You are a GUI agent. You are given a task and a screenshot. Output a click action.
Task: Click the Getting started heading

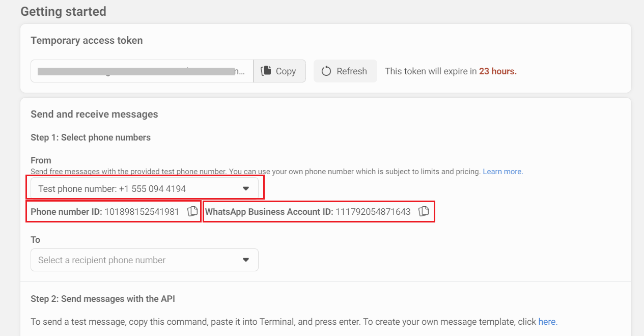[x=63, y=11]
